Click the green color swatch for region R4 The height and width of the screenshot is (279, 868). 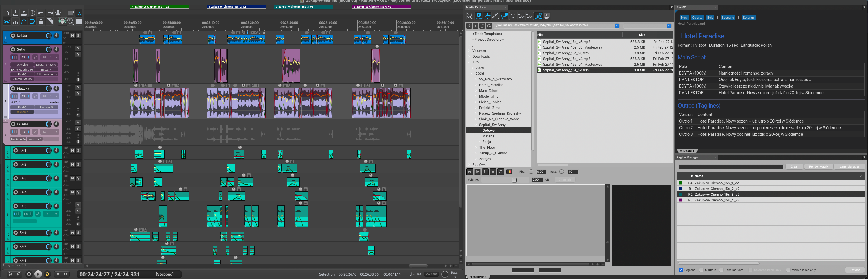[x=680, y=183]
